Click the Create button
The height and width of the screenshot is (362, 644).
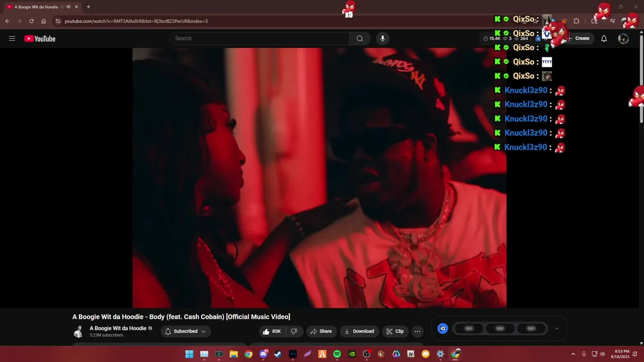(579, 39)
